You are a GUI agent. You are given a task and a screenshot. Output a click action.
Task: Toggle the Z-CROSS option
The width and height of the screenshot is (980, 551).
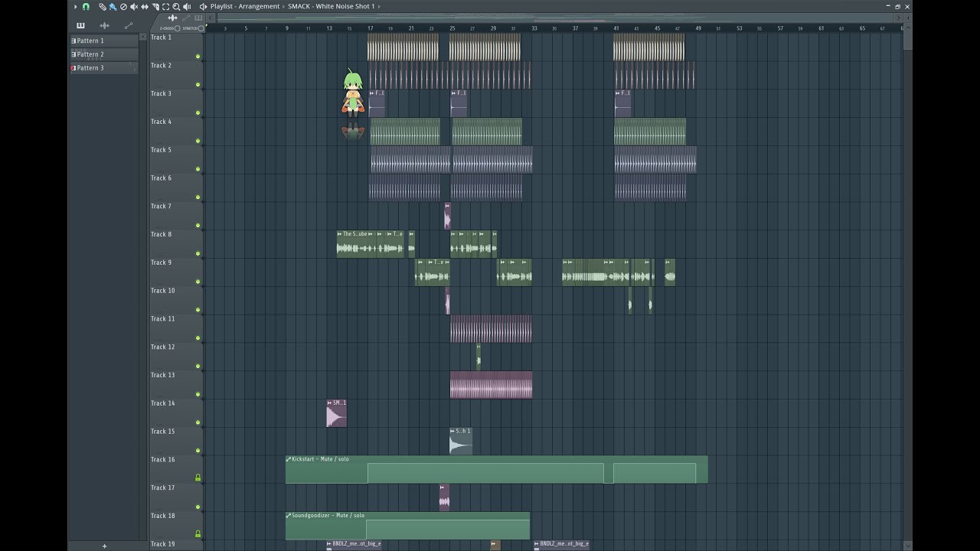[177, 28]
